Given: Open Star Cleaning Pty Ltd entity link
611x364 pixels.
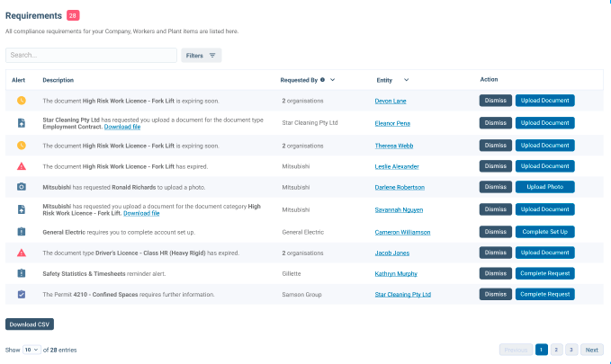Looking at the screenshot, I should point(403,295).
